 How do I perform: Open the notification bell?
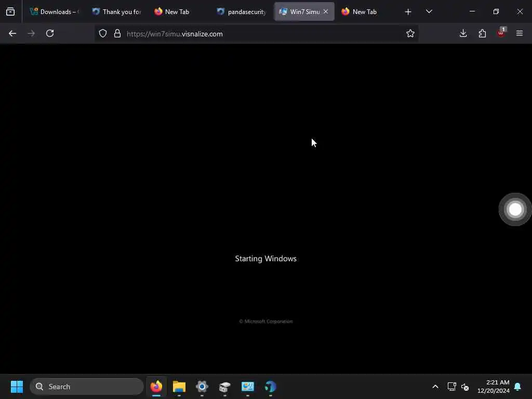[x=517, y=387]
